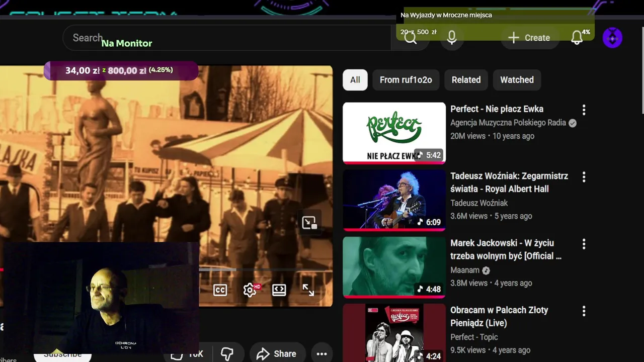Click 3.8M views • 4 years ago text
This screenshot has width=644, height=362.
coord(491,283)
